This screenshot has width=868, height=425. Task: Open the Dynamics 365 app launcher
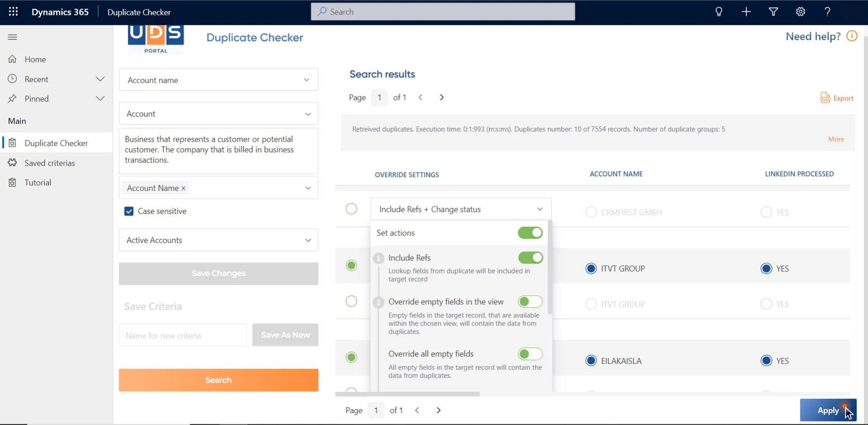click(13, 12)
